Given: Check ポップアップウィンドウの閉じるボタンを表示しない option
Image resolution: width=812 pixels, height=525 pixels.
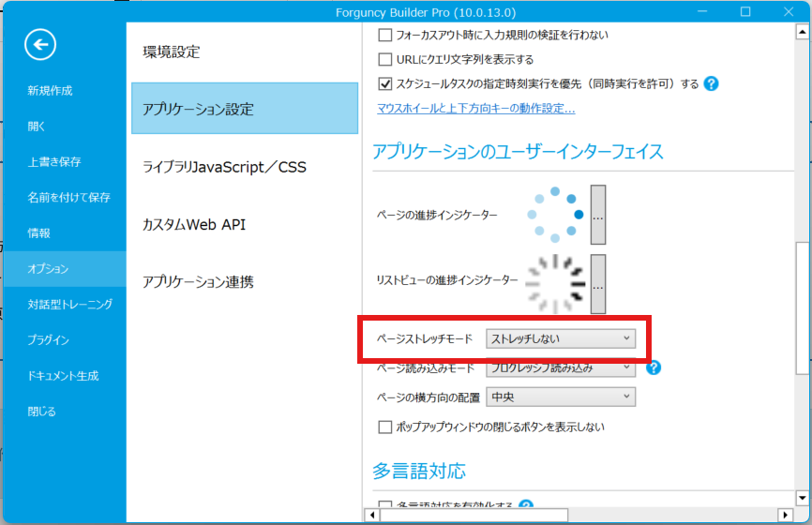Looking at the screenshot, I should 384,427.
